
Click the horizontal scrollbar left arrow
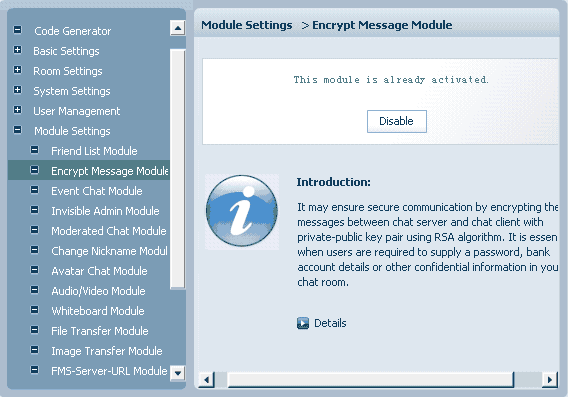click(206, 380)
